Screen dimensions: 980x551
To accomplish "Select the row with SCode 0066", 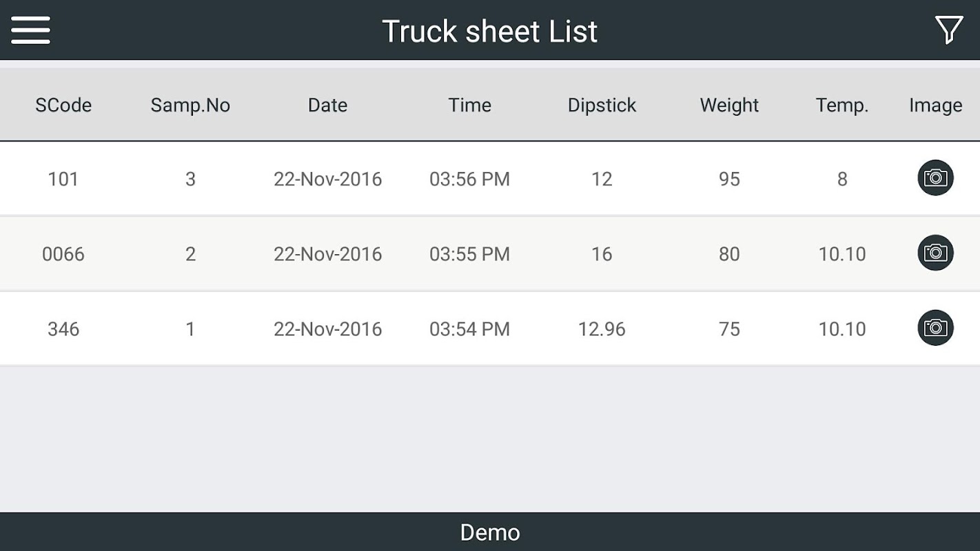I will 490,254.
